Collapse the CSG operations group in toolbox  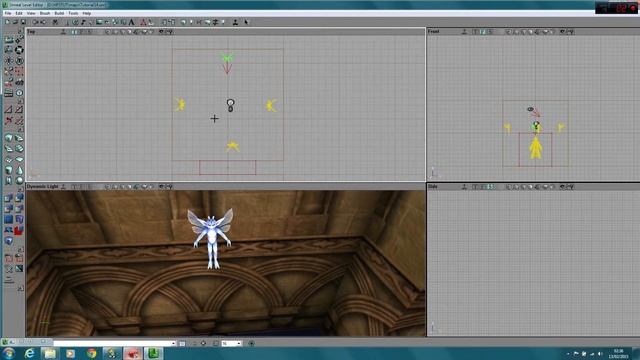(20, 189)
